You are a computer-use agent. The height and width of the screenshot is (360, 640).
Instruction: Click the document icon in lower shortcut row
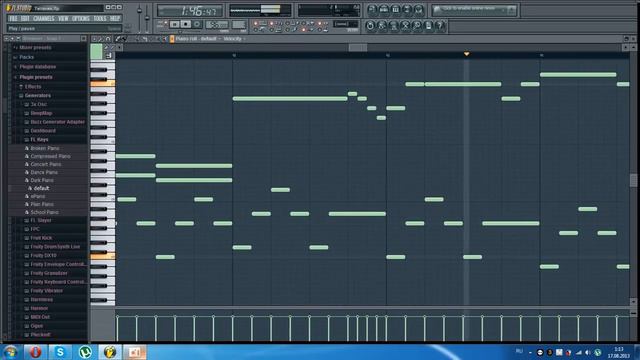429,26
